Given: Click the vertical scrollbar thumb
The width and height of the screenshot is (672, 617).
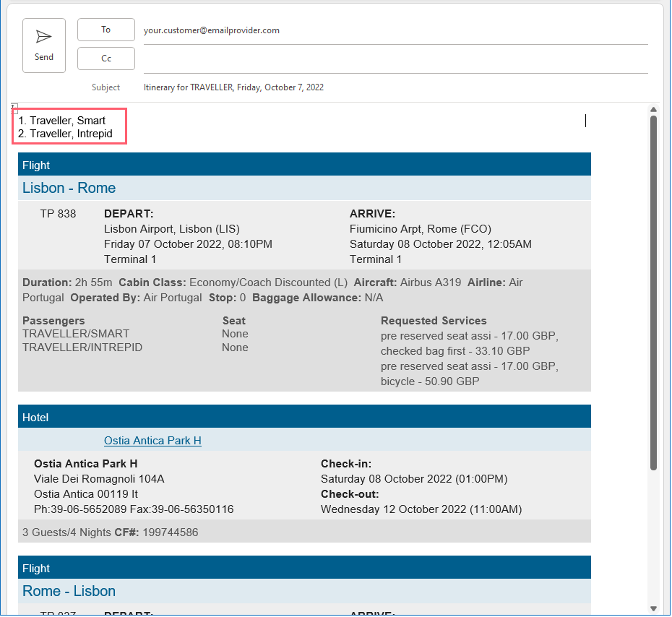Looking at the screenshot, I should [x=653, y=289].
